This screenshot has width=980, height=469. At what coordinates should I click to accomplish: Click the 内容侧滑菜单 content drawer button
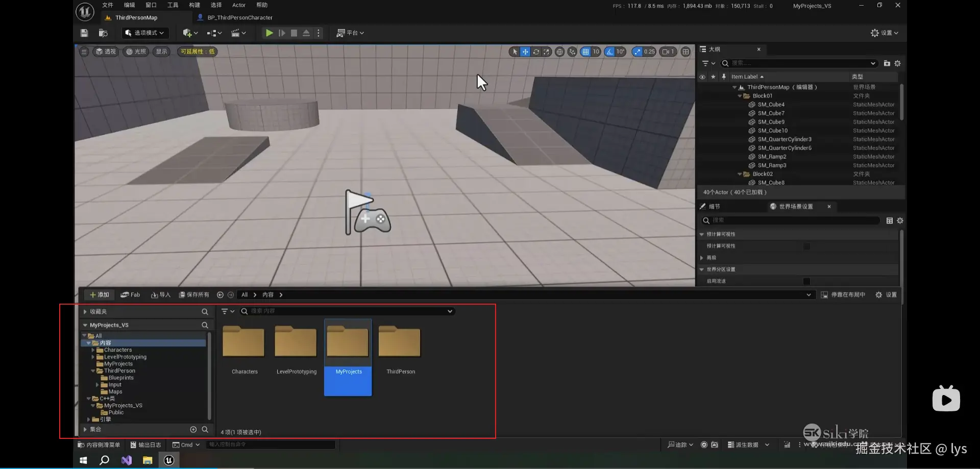[x=99, y=445]
